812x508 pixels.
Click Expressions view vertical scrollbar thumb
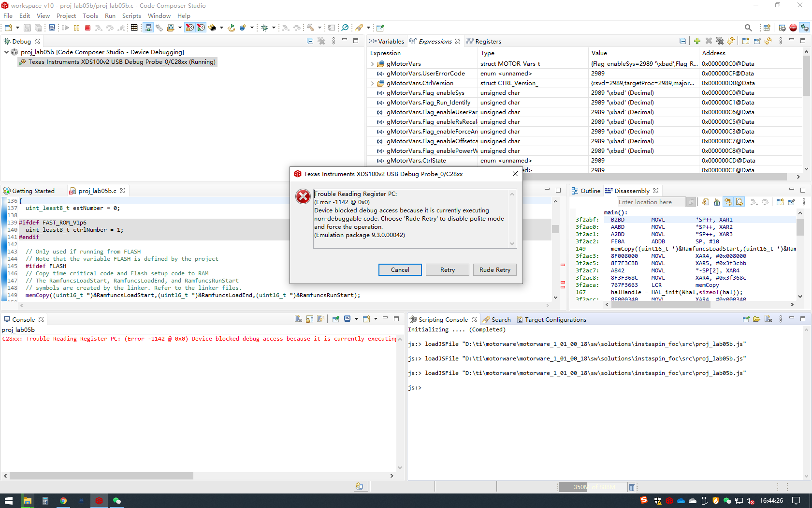point(806,76)
